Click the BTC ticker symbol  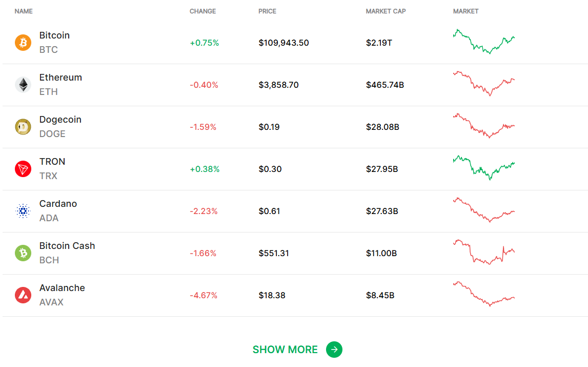48,50
